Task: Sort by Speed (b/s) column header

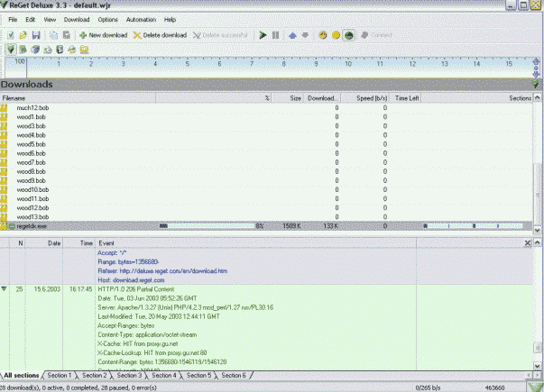Action: tap(365, 98)
